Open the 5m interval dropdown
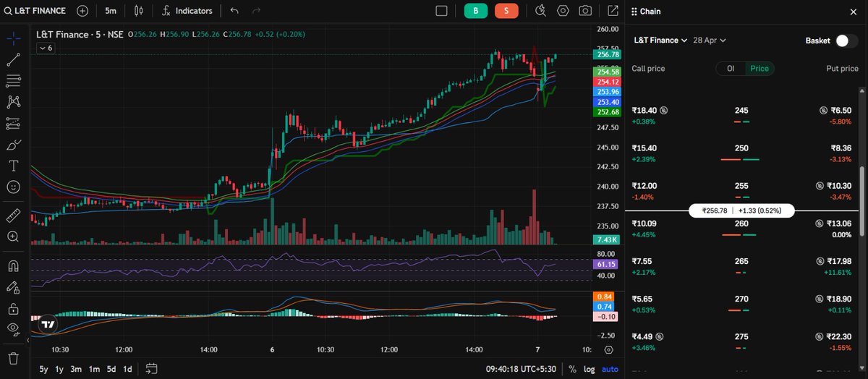This screenshot has width=868, height=379. pos(110,11)
